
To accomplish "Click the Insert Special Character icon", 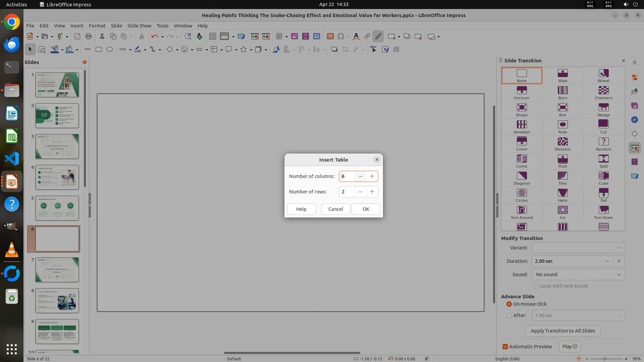I will click(340, 37).
